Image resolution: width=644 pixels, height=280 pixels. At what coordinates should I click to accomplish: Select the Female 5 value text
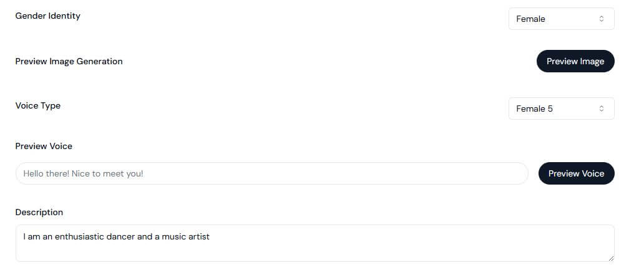pos(534,109)
